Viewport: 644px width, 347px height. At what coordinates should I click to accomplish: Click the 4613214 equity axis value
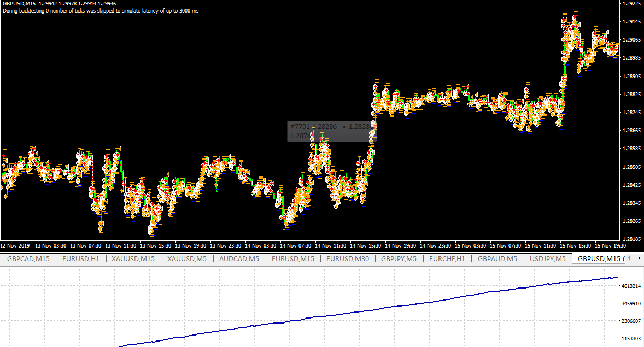point(631,286)
